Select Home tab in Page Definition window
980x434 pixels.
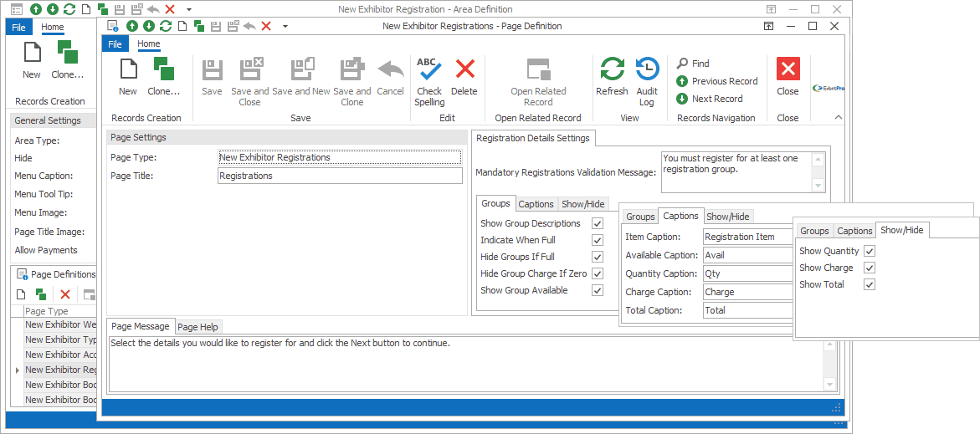pyautogui.click(x=149, y=43)
